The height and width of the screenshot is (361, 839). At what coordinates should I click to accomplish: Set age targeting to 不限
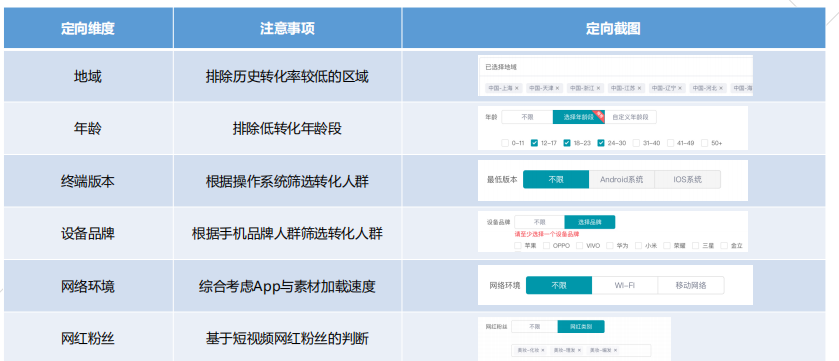(527, 117)
